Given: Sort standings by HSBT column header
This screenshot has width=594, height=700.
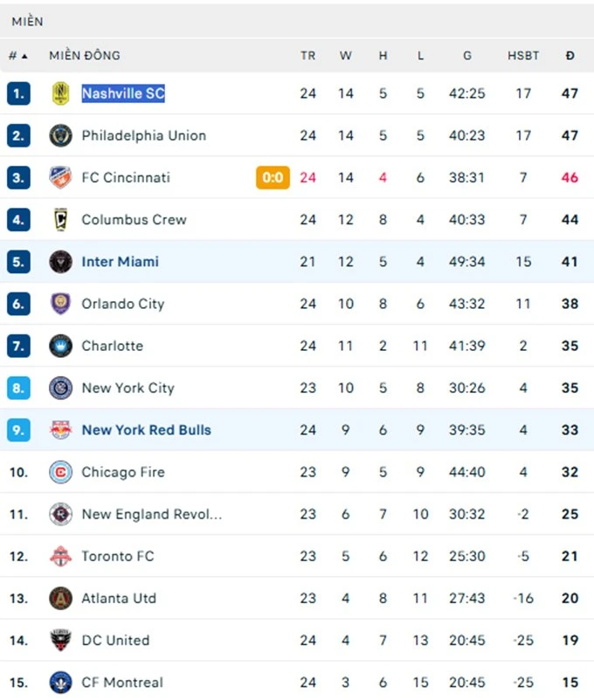Looking at the screenshot, I should pyautogui.click(x=523, y=55).
